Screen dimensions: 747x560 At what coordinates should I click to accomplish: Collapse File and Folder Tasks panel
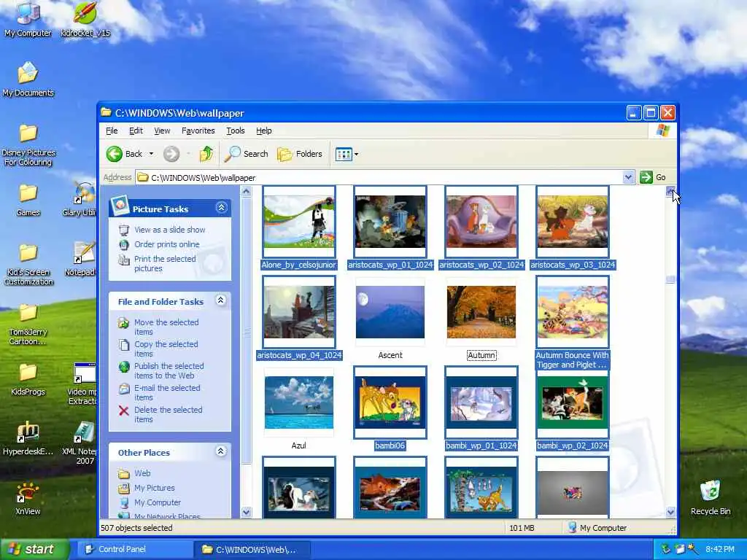click(220, 300)
